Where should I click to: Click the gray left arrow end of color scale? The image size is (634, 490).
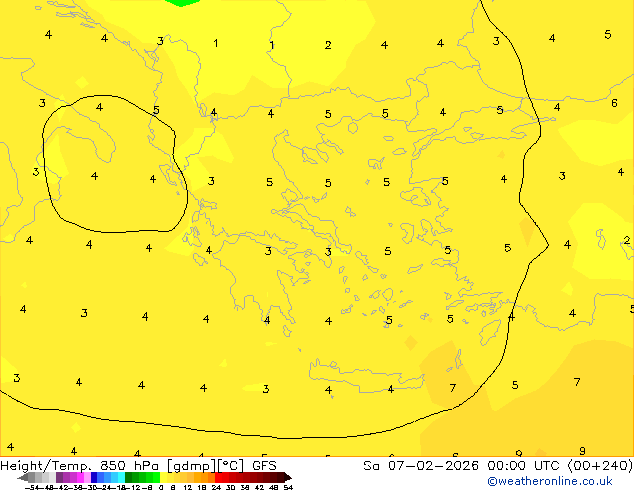[23, 477]
